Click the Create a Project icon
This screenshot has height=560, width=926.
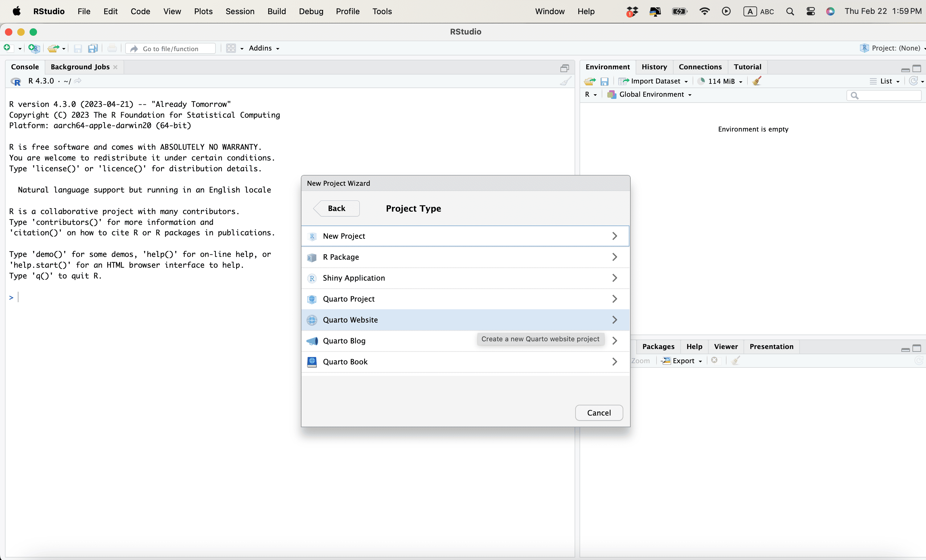coord(34,48)
